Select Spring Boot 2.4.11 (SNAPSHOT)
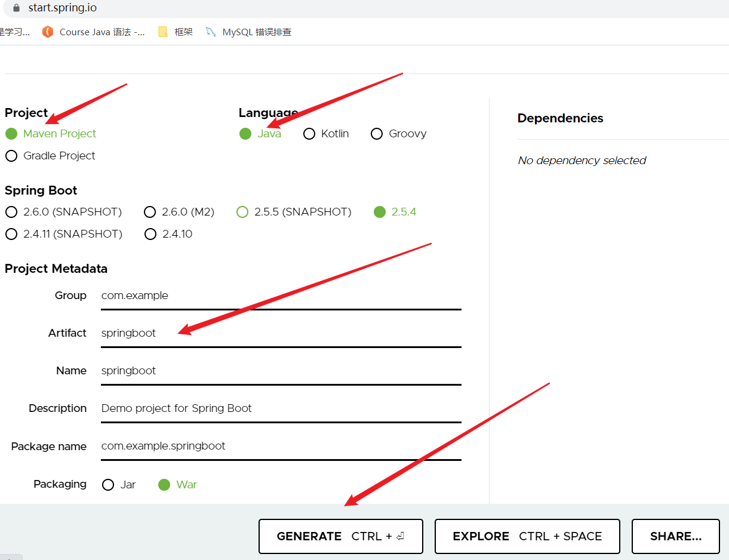This screenshot has height=560, width=729. point(63,234)
